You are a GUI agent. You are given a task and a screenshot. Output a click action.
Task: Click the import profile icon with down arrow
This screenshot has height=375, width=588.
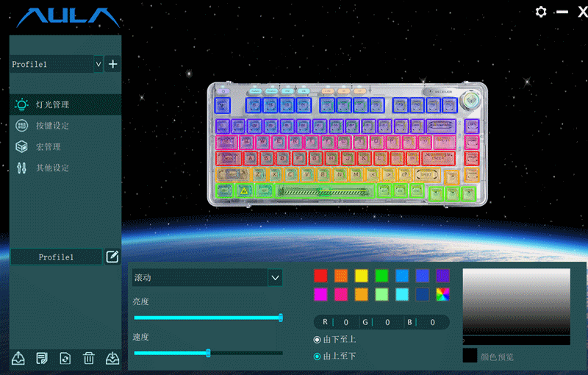[x=112, y=358]
